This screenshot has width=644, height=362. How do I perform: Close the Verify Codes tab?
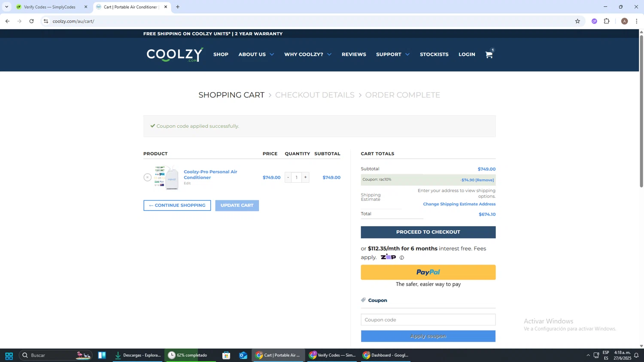tap(85, 7)
